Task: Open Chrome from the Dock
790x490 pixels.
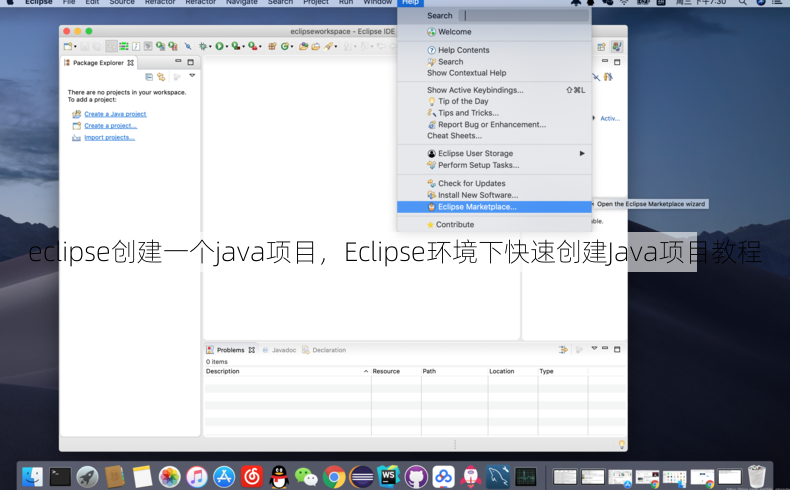Action: pos(334,476)
